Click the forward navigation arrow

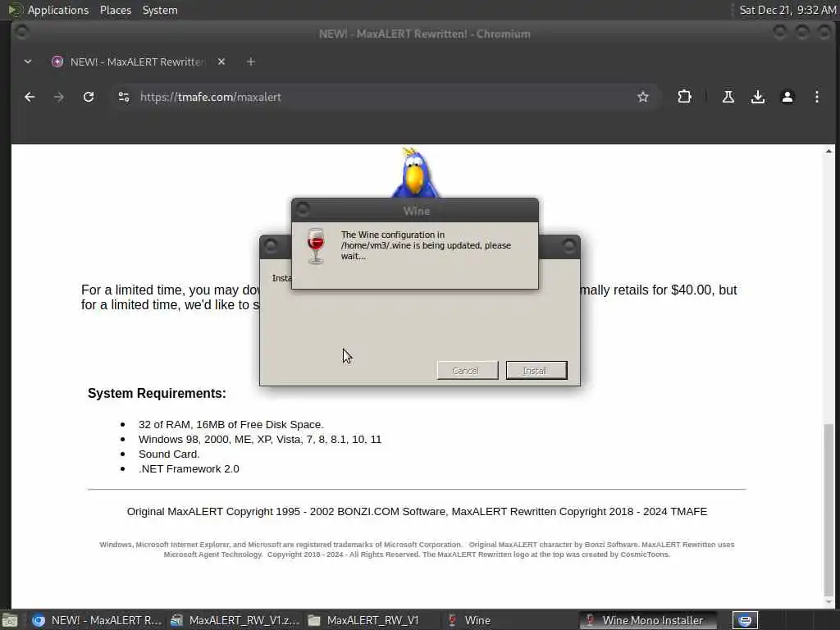coord(59,97)
